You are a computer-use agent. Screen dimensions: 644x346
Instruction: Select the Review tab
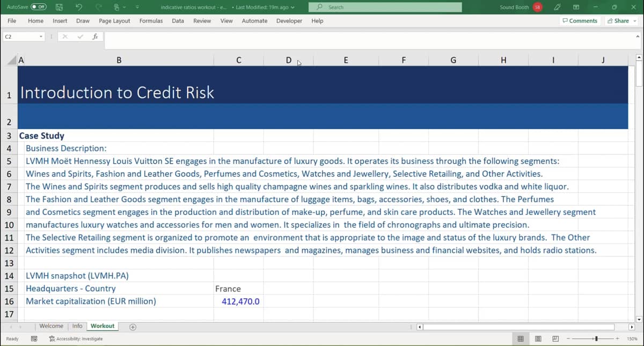tap(202, 21)
